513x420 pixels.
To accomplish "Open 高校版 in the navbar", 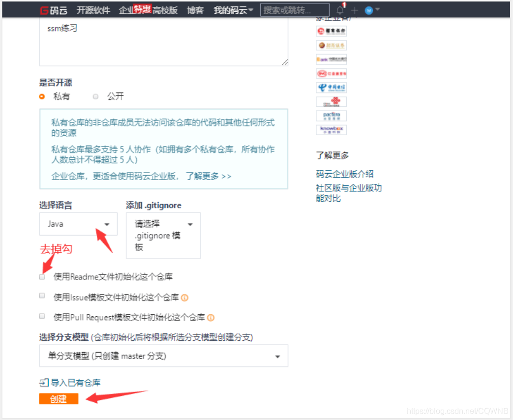I will [165, 10].
